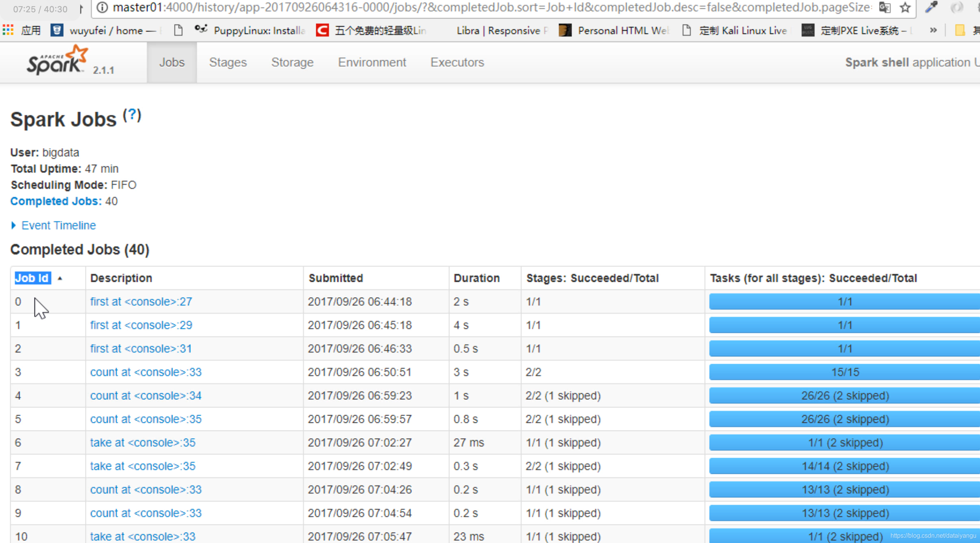Open job 6 'take at <console>:35'
980x543 pixels.
point(143,442)
